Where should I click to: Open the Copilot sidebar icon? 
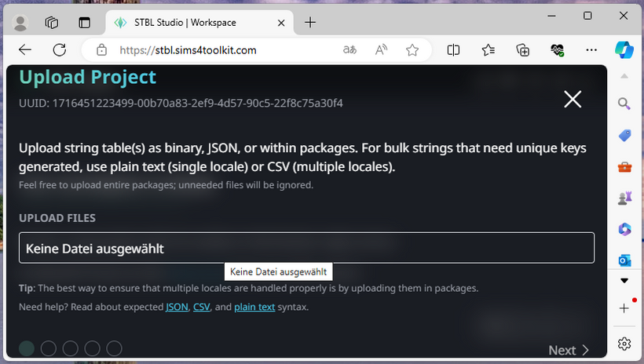click(x=624, y=49)
